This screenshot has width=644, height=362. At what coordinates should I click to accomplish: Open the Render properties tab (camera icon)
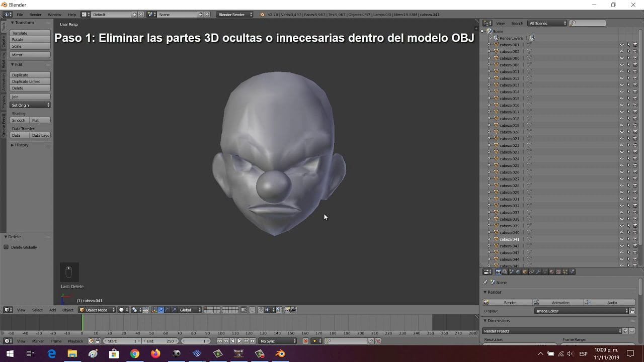(498, 271)
